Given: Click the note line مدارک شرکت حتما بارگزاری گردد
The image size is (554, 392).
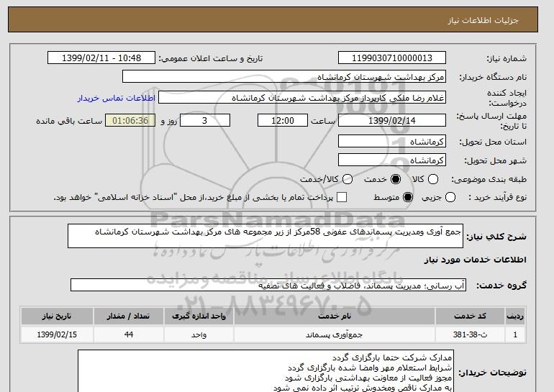Looking at the screenshot, I should coord(392,358).
